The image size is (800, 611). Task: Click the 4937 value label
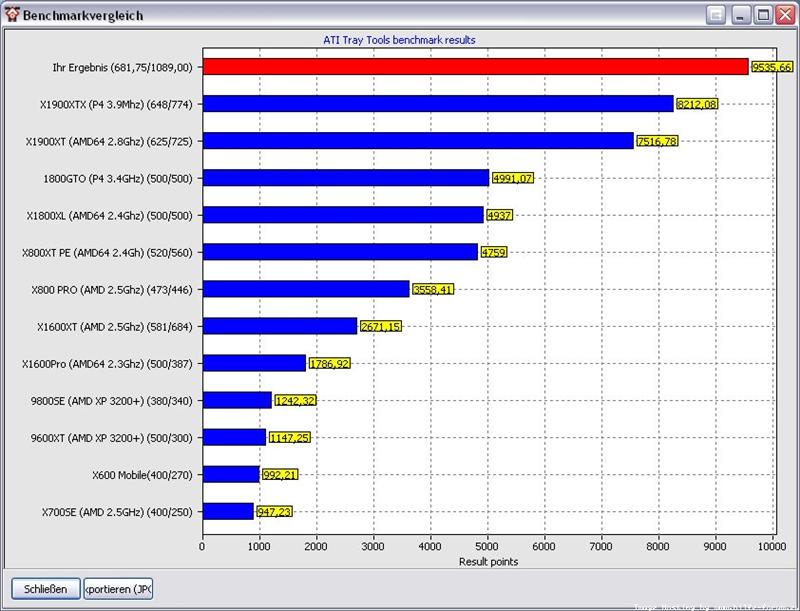[499, 215]
